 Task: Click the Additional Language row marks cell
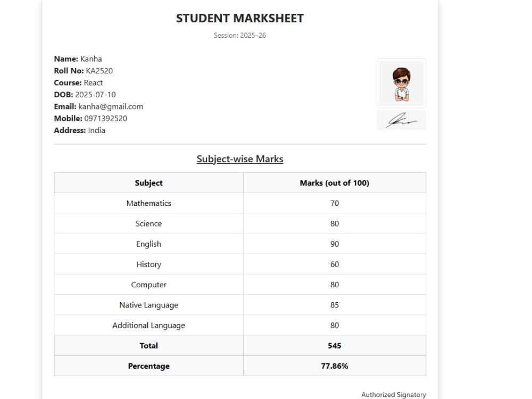pyautogui.click(x=335, y=326)
